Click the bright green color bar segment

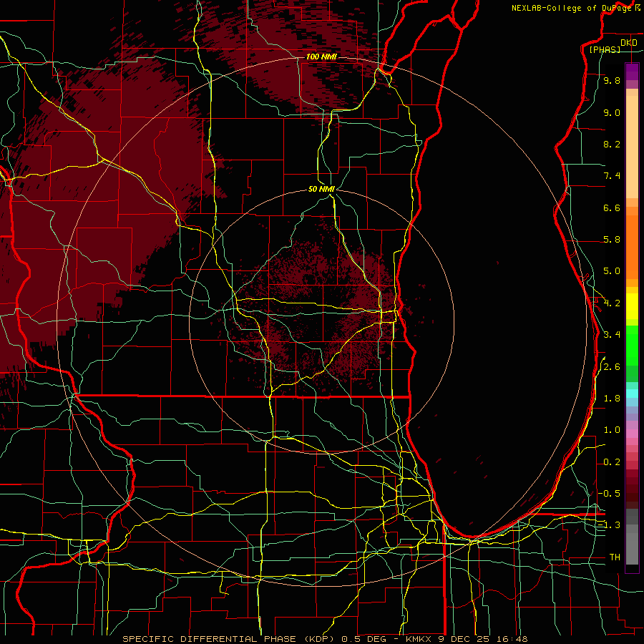(632, 346)
